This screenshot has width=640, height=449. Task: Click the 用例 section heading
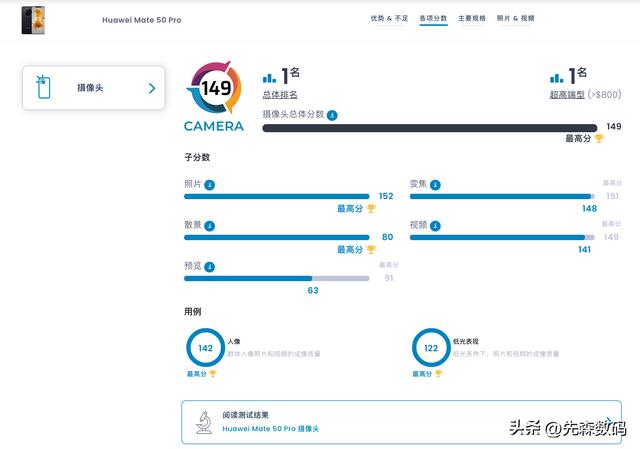tap(193, 312)
